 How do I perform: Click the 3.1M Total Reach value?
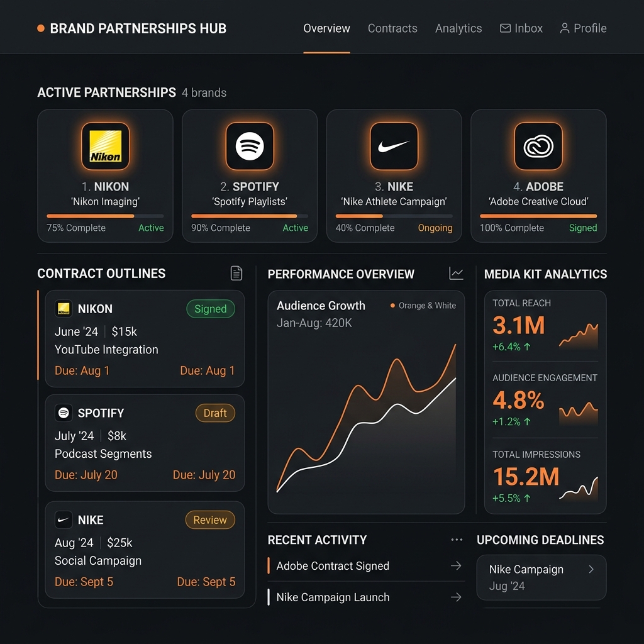519,325
